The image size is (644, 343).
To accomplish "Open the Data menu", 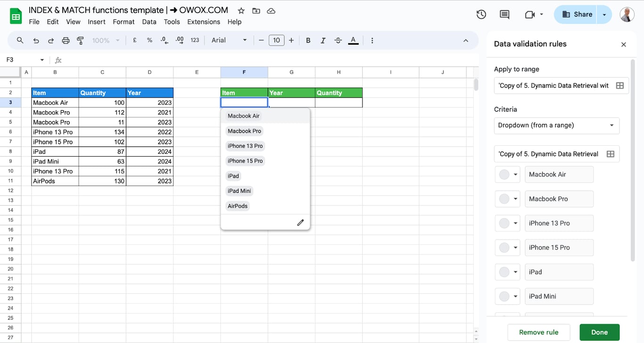I will (x=149, y=22).
